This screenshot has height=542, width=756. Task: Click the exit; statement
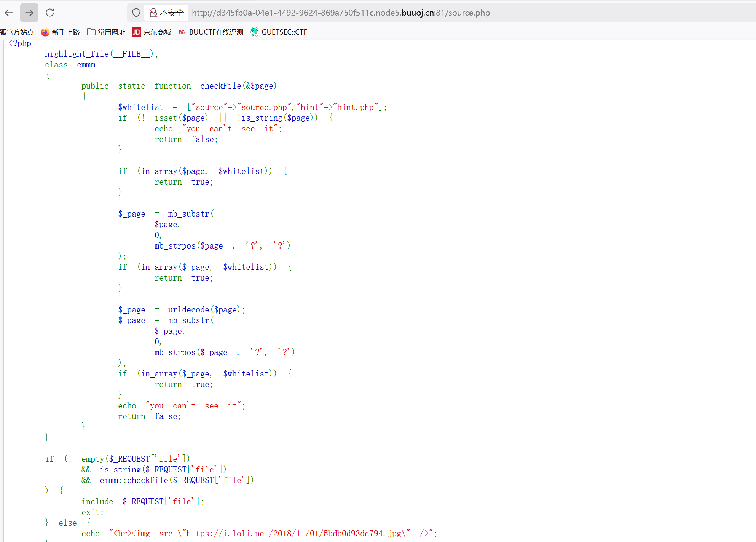pos(93,512)
